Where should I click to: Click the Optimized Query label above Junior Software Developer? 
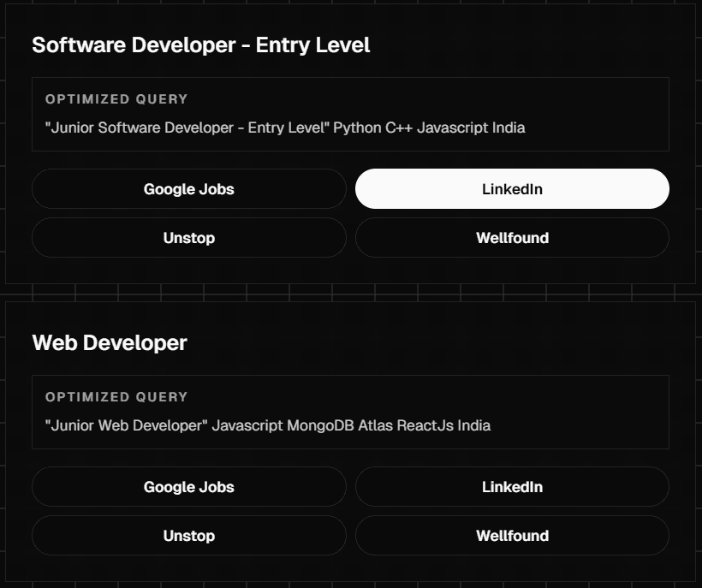(116, 99)
